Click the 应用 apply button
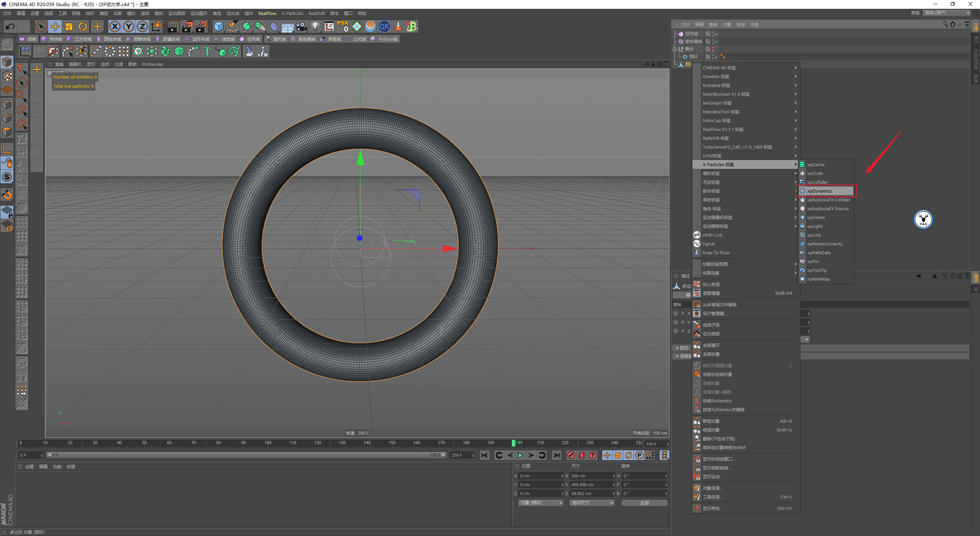The height and width of the screenshot is (536, 980). pos(645,503)
